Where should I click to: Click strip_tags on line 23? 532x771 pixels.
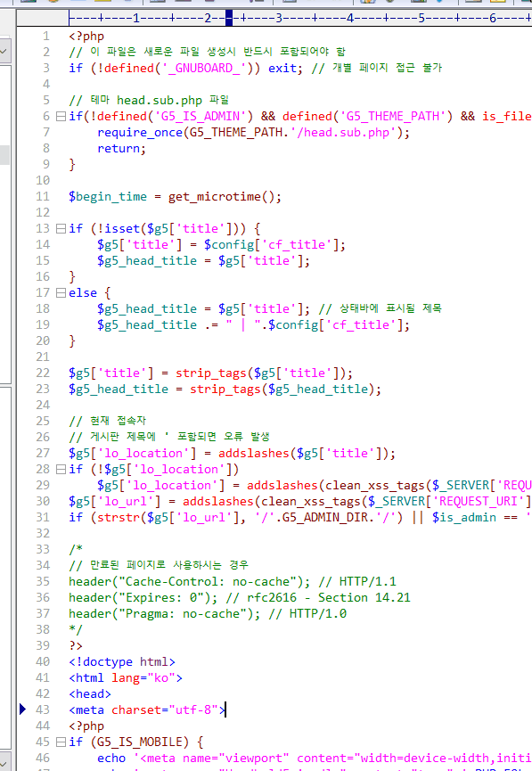click(x=225, y=390)
